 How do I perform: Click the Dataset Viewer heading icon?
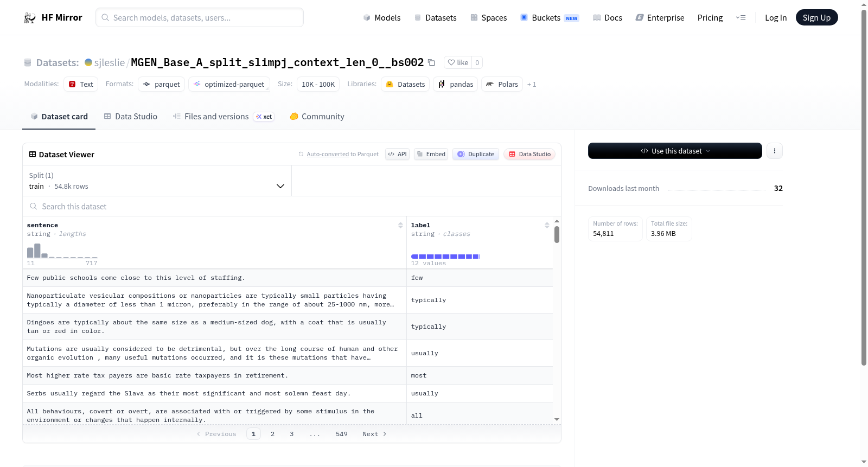click(33, 154)
